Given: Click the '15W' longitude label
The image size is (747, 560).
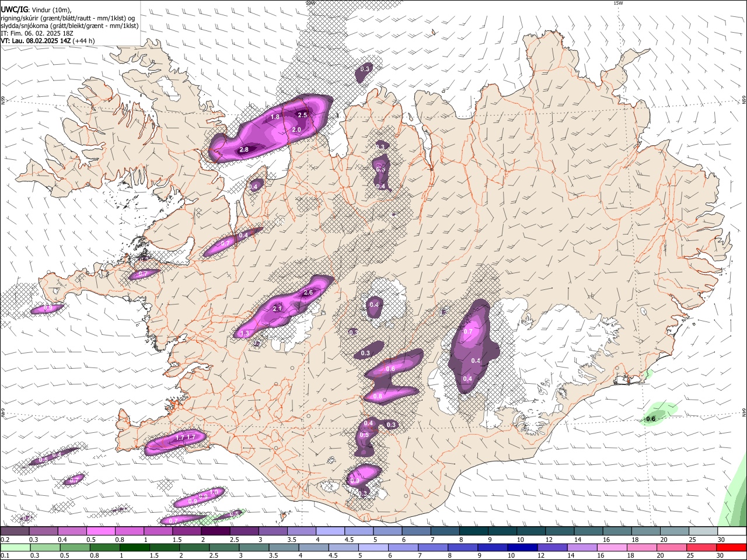Looking at the screenshot, I should point(618,3).
